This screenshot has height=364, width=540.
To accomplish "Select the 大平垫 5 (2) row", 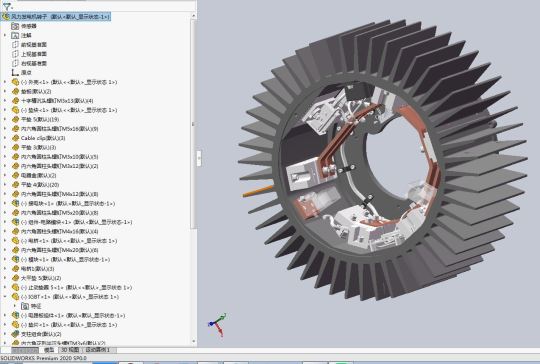I will coord(41,278).
